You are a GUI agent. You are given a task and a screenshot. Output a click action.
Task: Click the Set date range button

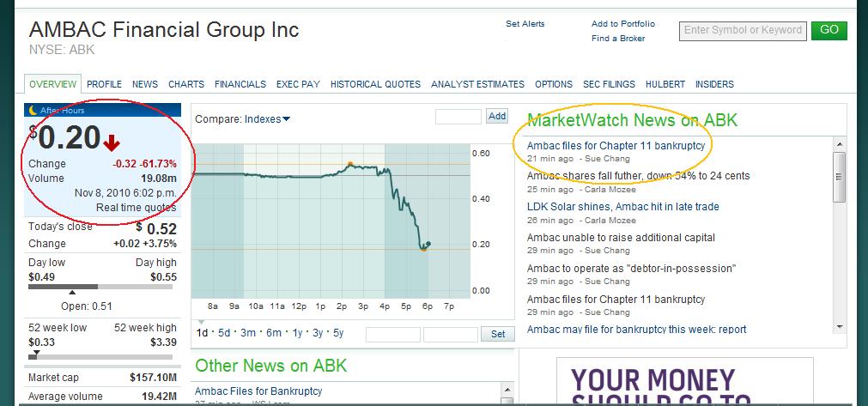click(498, 334)
